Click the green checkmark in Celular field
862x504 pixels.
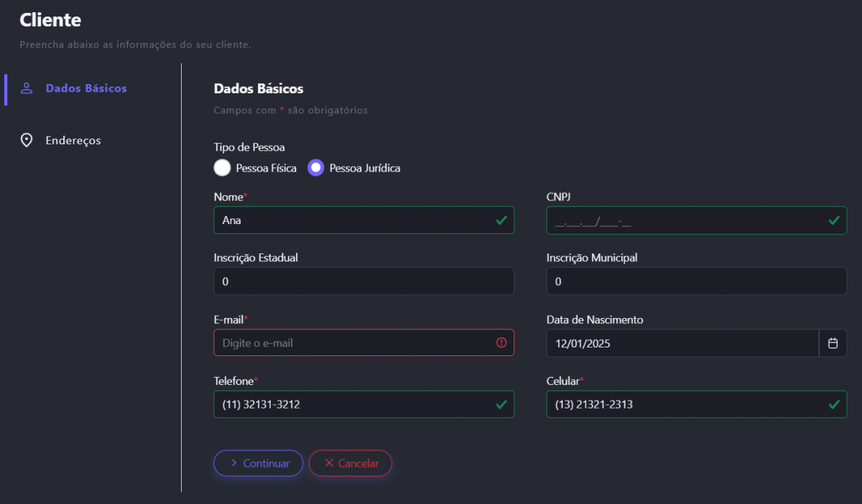pyautogui.click(x=834, y=404)
